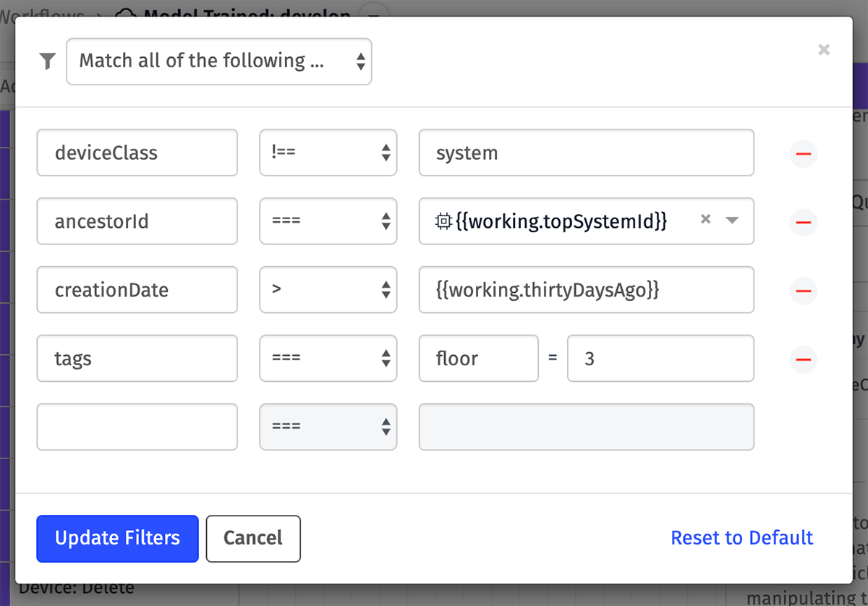Remove the ancestorId filter row
This screenshot has width=868, height=606.
coord(803,222)
